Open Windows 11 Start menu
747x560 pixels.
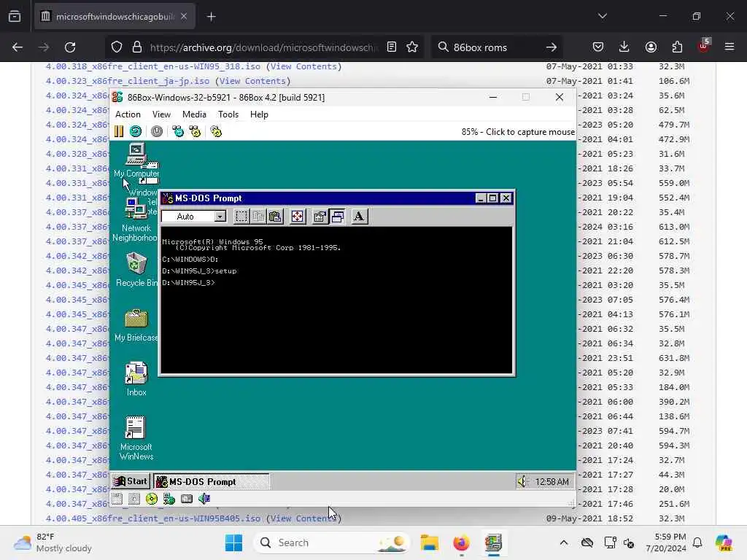pyautogui.click(x=233, y=542)
